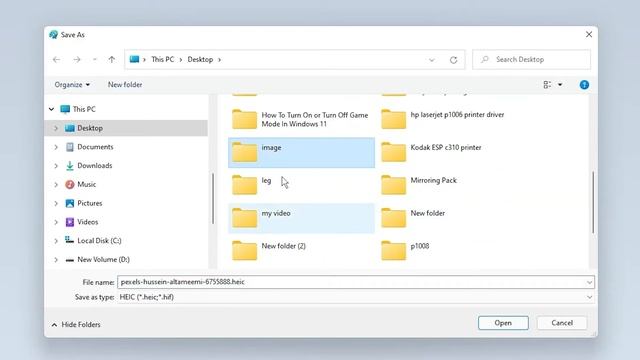Viewport: 640px width, 360px height.
Task: Go back using the left arrow
Action: point(56,60)
